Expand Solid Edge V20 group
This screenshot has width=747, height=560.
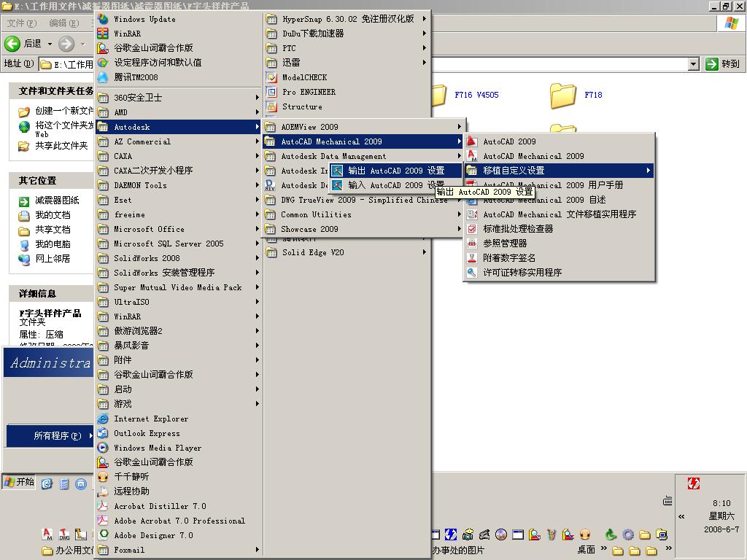pos(347,252)
